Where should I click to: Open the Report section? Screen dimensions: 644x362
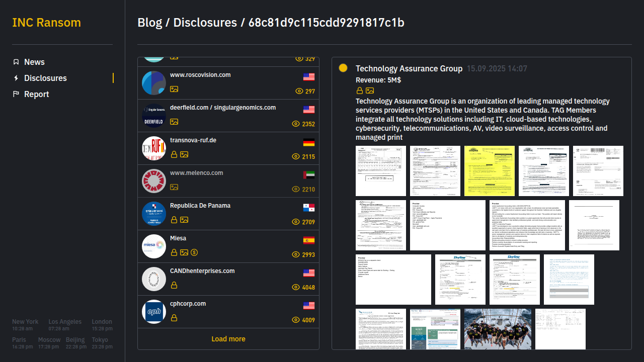tap(36, 94)
